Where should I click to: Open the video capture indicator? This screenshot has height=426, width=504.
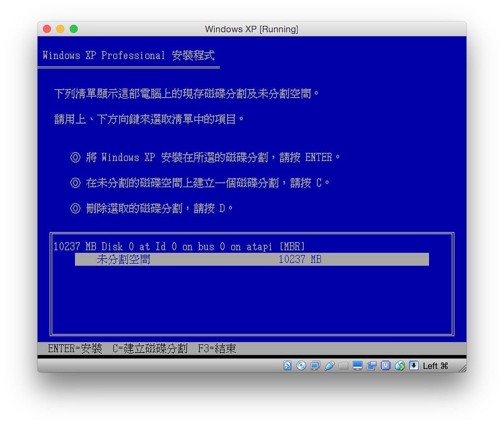372,365
